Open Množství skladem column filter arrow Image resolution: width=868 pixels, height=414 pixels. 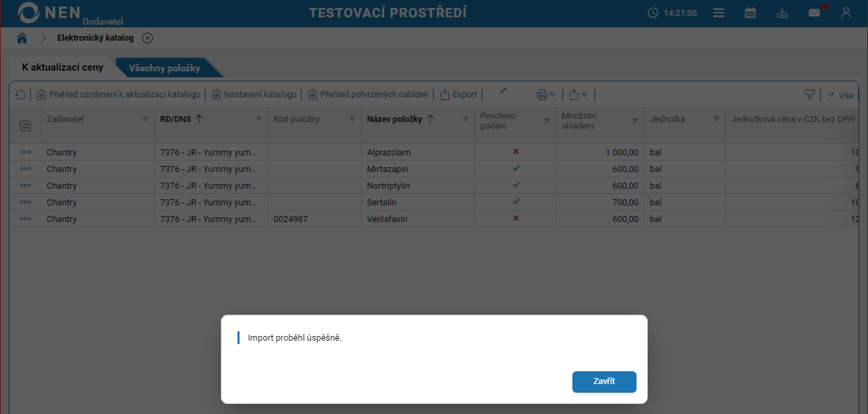coord(635,121)
